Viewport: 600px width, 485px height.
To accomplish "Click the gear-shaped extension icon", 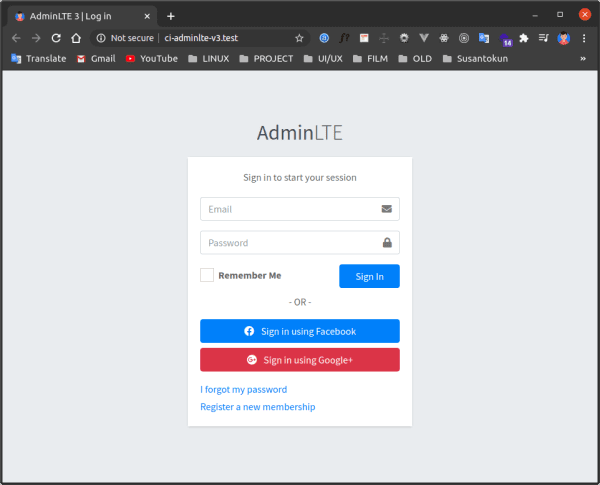I will [404, 38].
